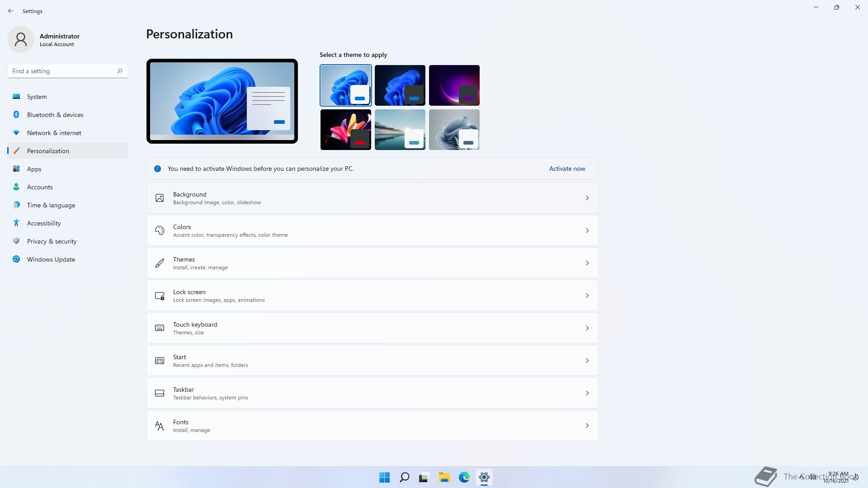Apply the gray flow theme

pyautogui.click(x=454, y=130)
